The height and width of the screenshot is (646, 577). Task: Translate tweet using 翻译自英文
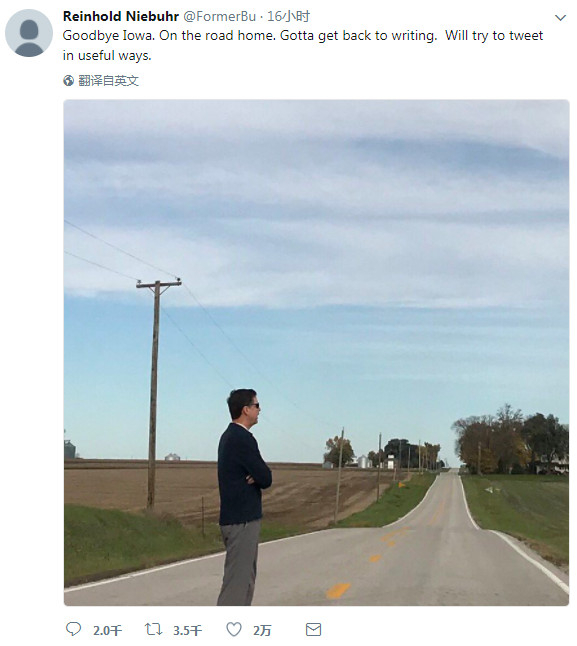click(108, 80)
